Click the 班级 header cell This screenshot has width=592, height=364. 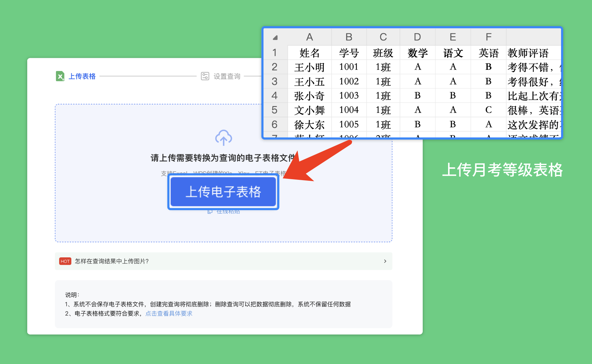click(383, 53)
